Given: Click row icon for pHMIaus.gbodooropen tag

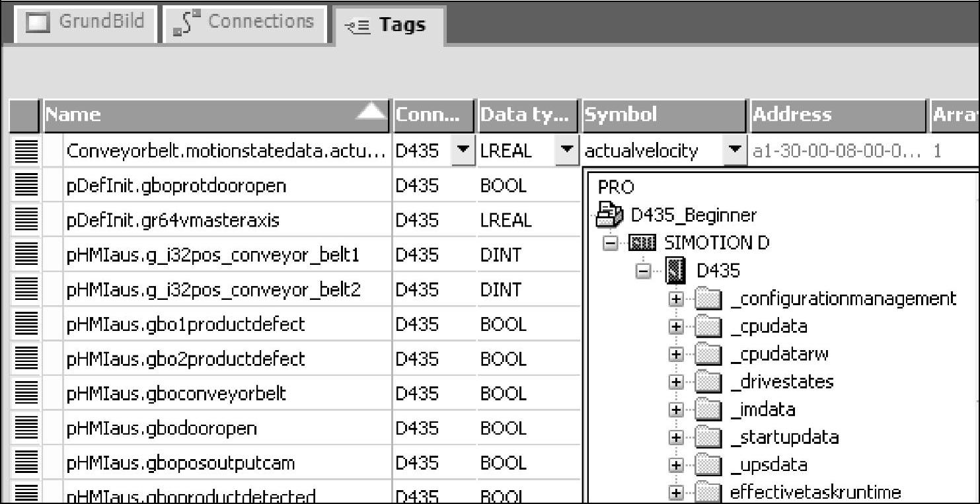Looking at the screenshot, I should pos(26,428).
